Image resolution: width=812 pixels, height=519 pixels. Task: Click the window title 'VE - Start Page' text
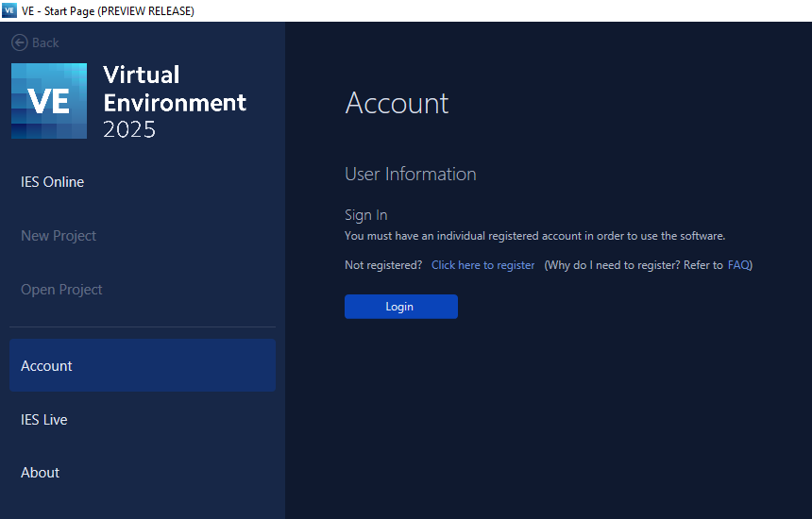[108, 10]
